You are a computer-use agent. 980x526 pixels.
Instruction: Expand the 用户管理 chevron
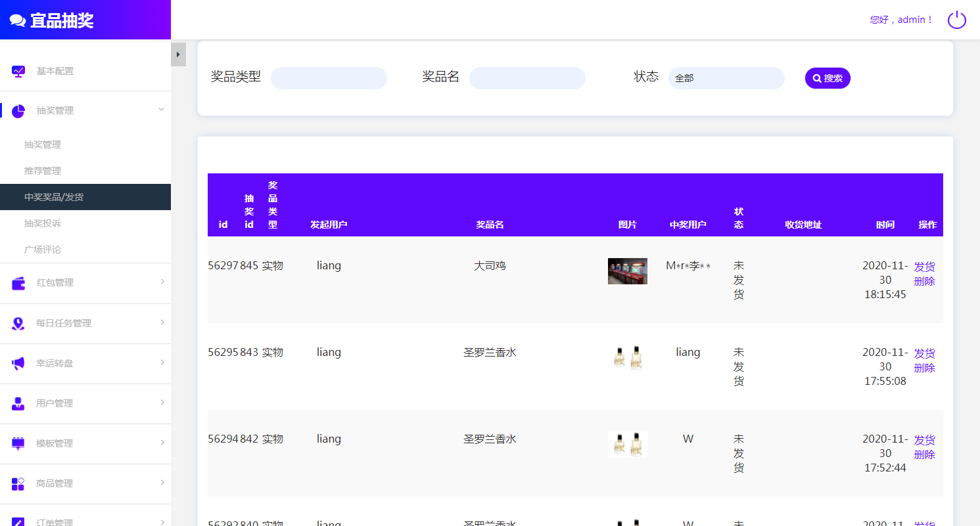point(162,403)
